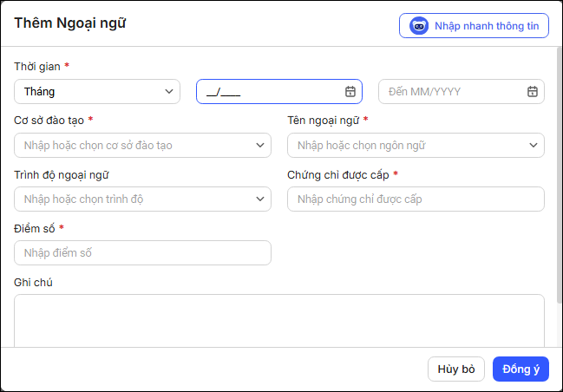
Task: Click the Điểm số score input
Action: [x=142, y=252]
